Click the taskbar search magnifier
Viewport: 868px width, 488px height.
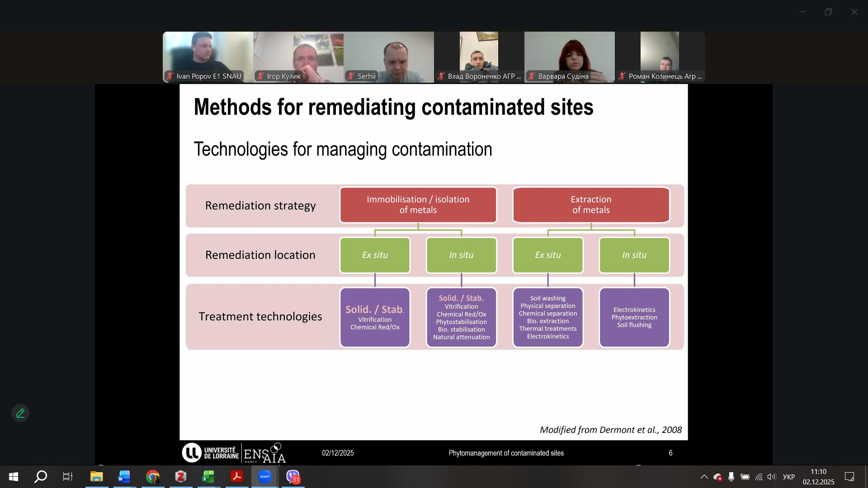(41, 477)
